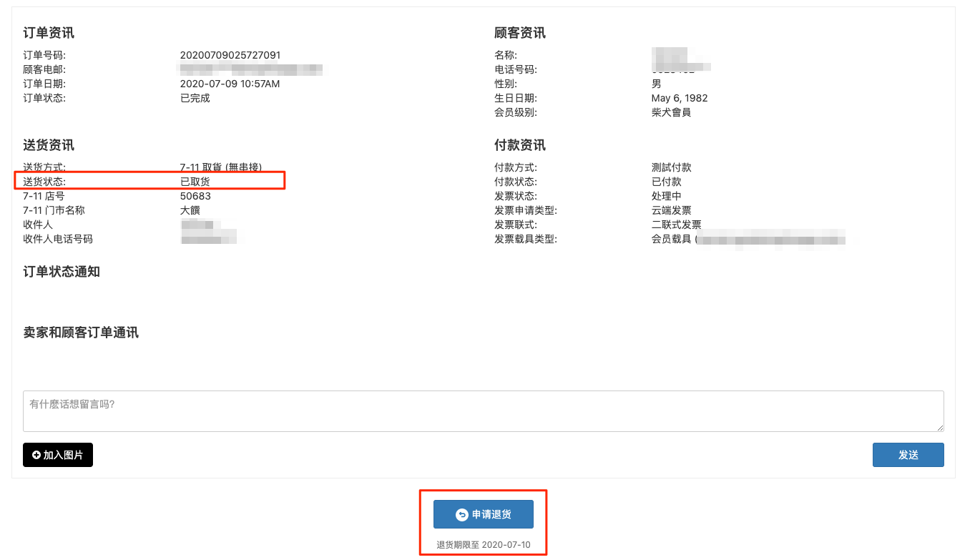980x560 pixels.
Task: Click the return deadline text 退货期限至 2020-07-10
Action: 484,545
